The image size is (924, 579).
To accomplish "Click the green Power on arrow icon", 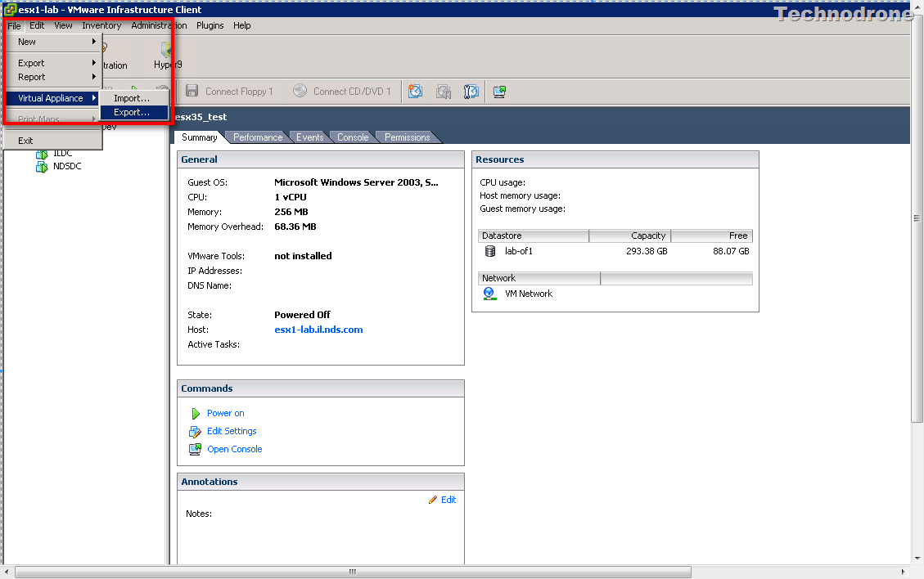I will click(196, 414).
